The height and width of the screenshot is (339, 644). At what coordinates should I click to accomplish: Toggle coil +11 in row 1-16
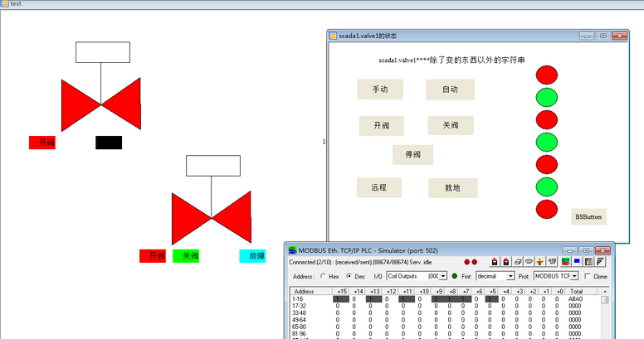[x=407, y=299]
